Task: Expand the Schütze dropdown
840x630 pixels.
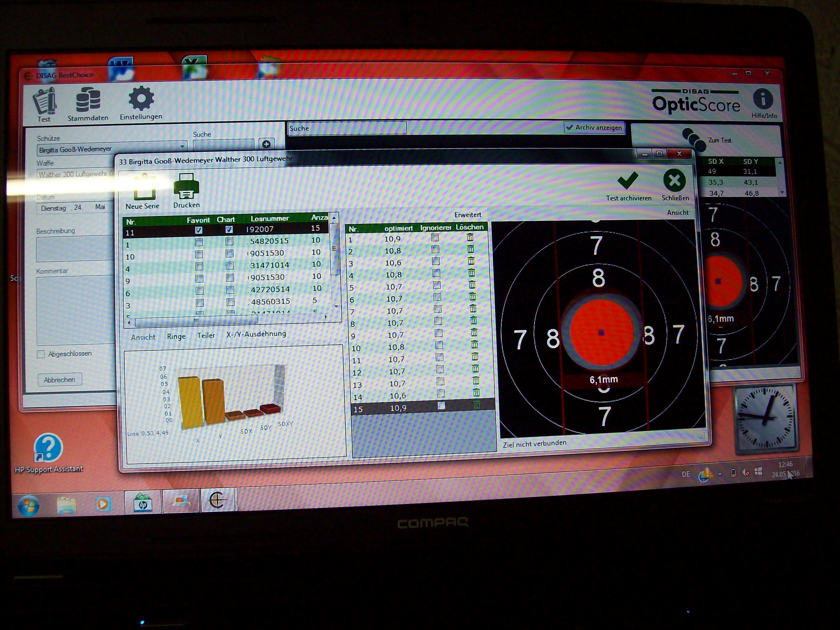Action: point(182,147)
